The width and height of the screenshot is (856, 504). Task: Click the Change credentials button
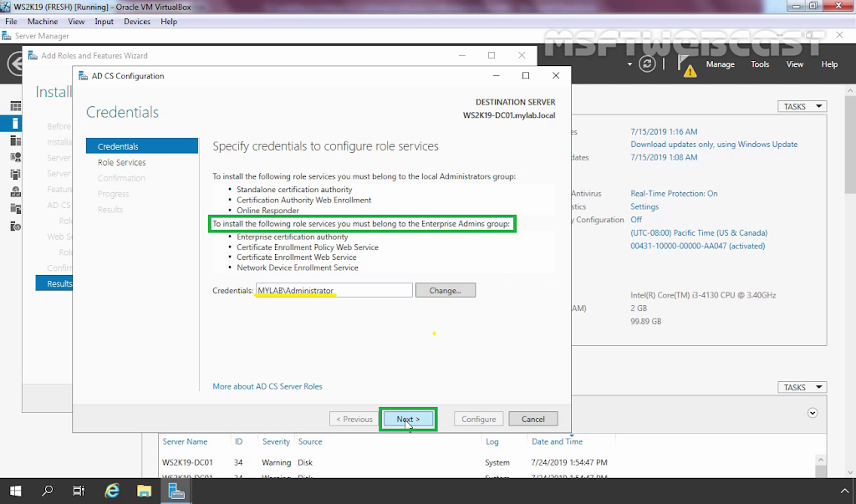pyautogui.click(x=445, y=291)
